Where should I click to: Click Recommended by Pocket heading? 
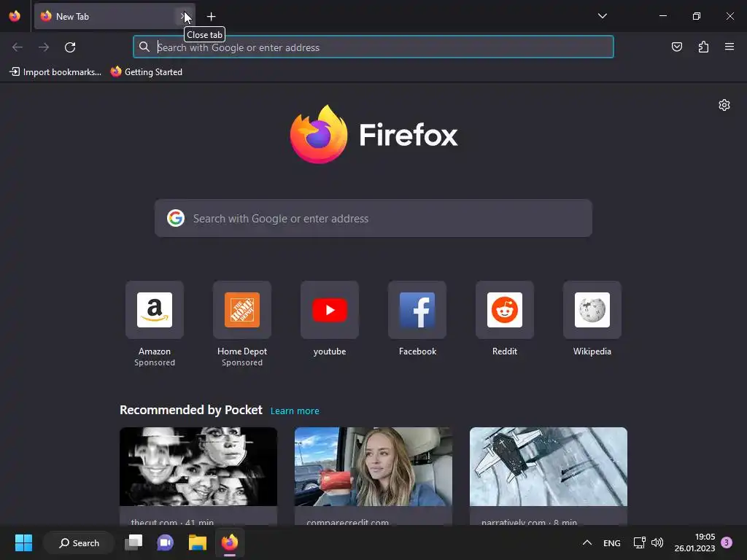click(x=191, y=410)
